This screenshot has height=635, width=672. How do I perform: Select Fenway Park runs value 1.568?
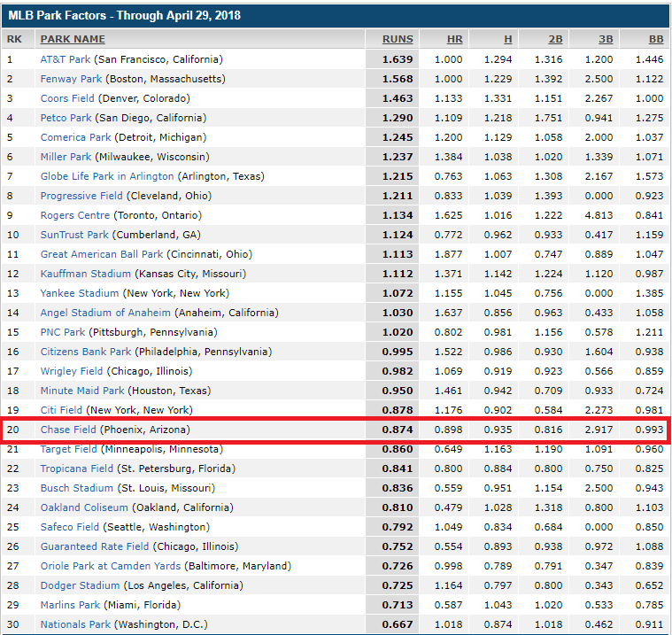click(398, 79)
